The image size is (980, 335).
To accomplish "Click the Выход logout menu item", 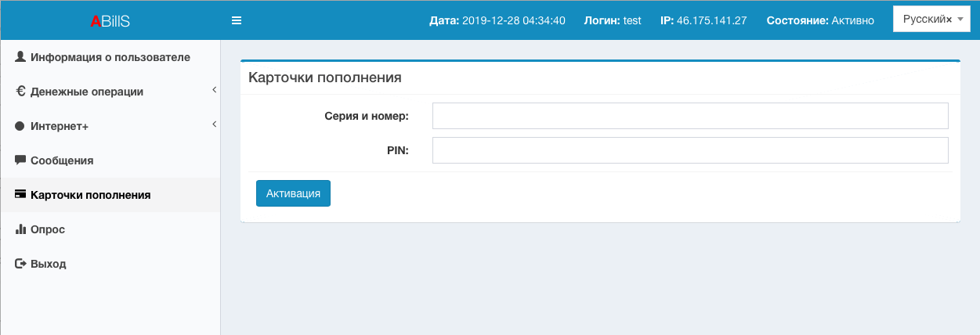I will coord(49,264).
